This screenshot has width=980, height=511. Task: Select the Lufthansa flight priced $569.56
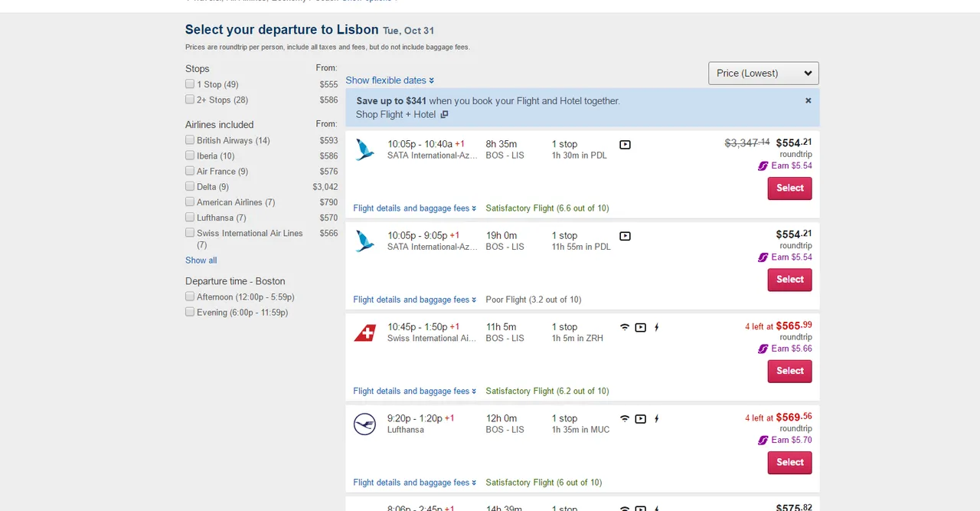tap(789, 463)
